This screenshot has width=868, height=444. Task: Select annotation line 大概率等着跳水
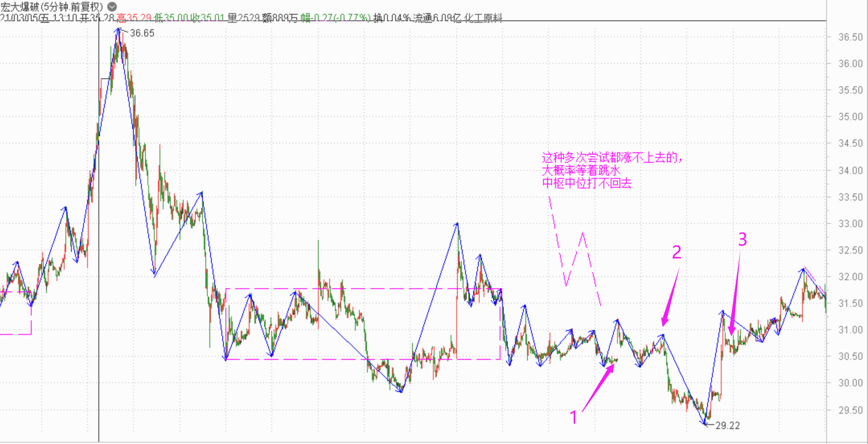click(581, 171)
